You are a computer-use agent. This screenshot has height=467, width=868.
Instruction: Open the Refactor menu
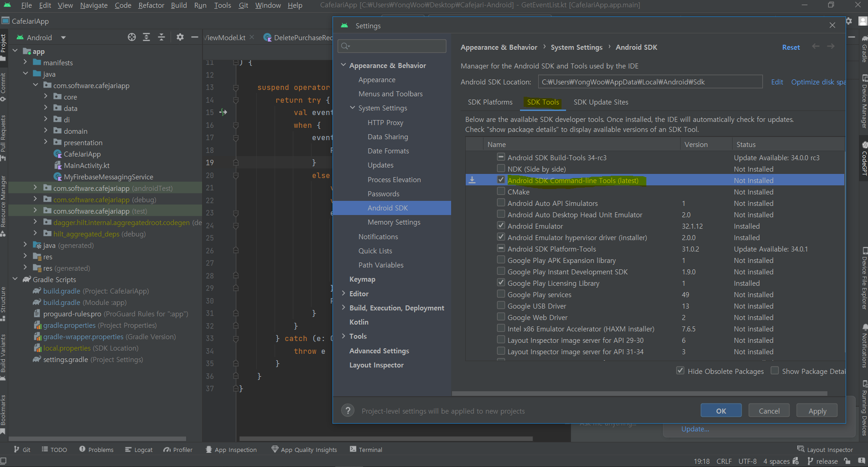tap(151, 5)
